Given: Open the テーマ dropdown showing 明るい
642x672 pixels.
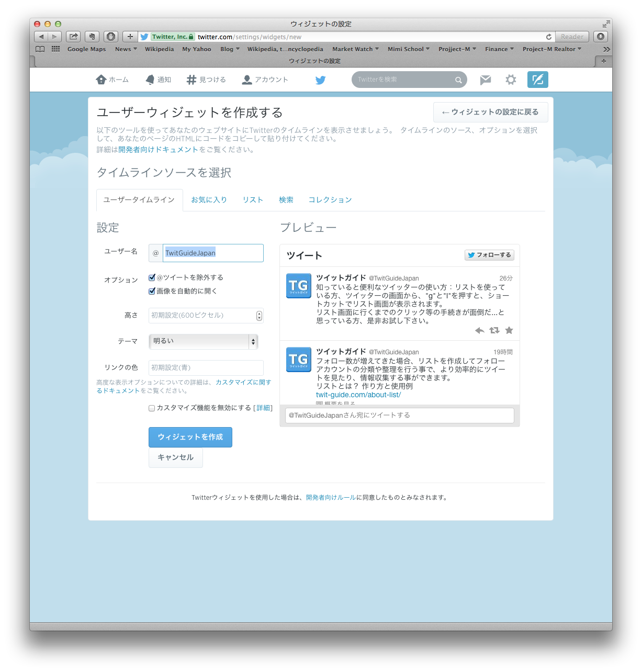Looking at the screenshot, I should tap(204, 341).
